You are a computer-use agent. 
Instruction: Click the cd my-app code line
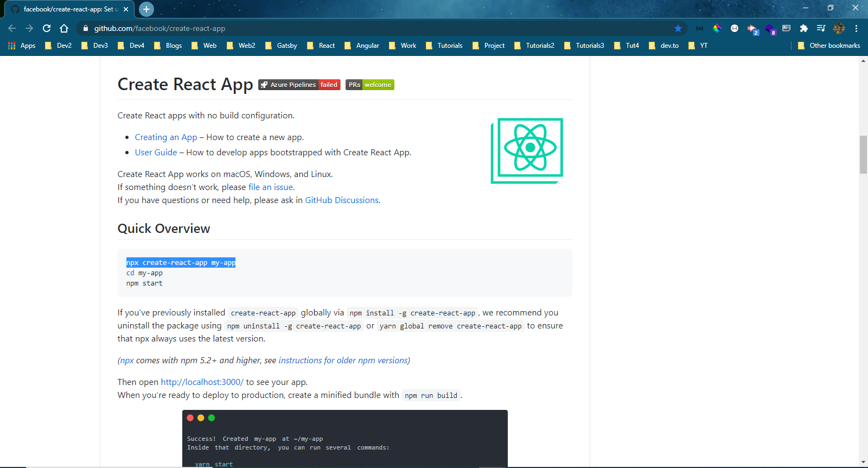(145, 273)
